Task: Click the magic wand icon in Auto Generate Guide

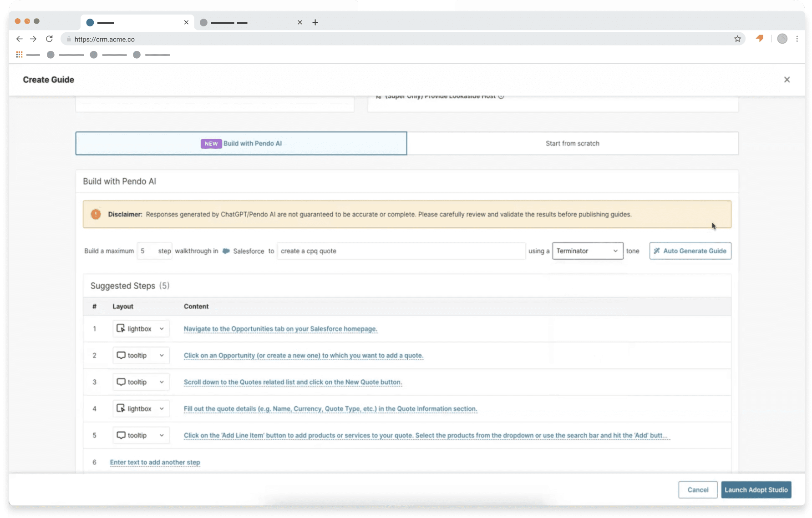Action: click(657, 251)
